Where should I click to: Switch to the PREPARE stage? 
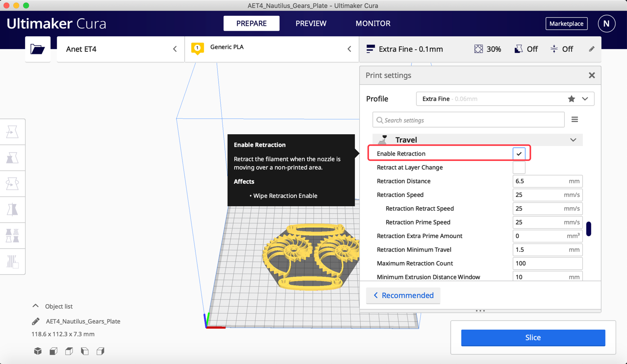click(251, 24)
